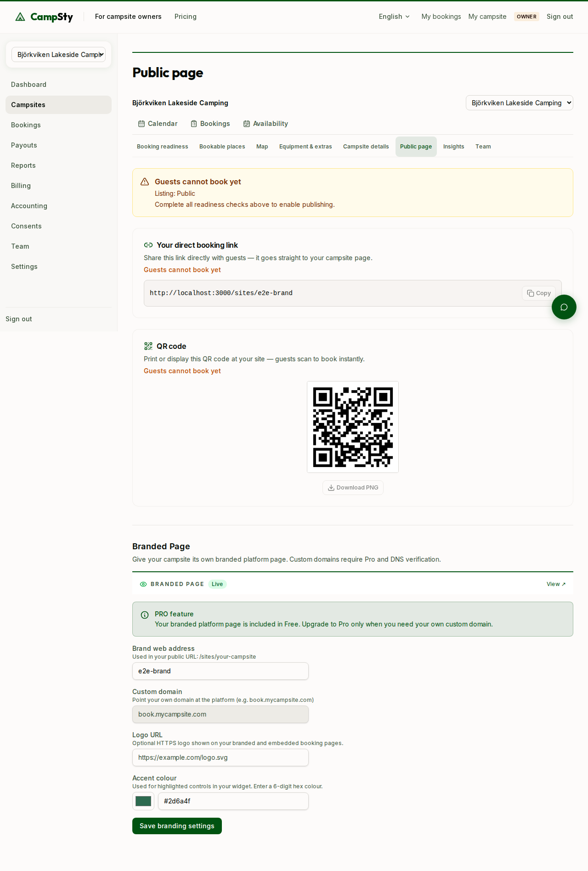Screen dimensions: 588x871
Task: Download the QR code as PNG
Action: [353, 488]
